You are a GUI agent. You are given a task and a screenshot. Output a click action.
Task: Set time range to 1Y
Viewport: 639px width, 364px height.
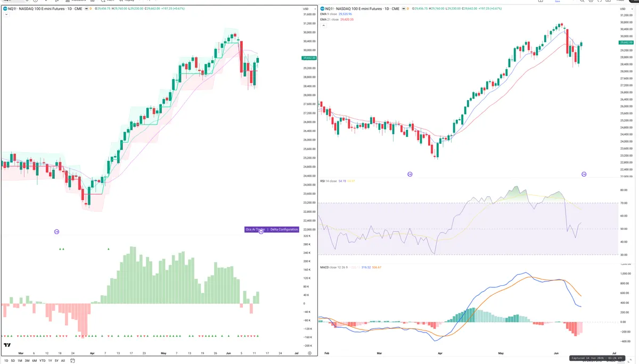pos(50,361)
